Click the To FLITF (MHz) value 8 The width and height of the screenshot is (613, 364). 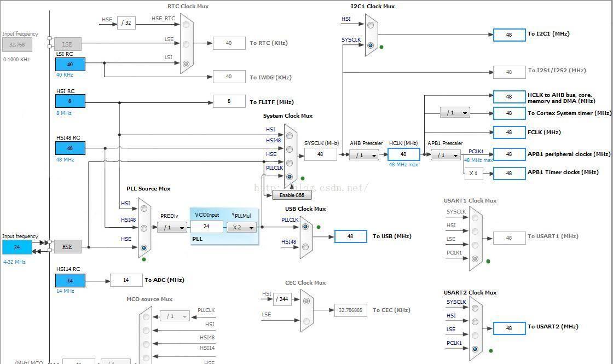point(229,101)
